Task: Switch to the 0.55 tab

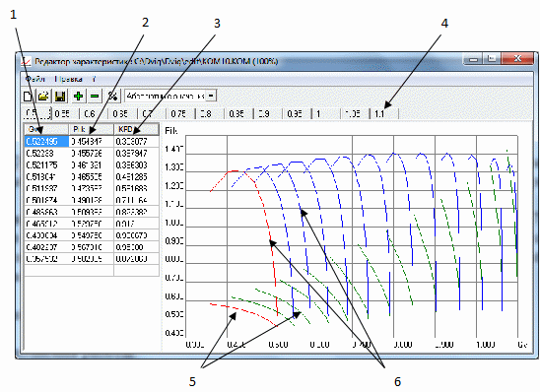Action: (x=65, y=113)
